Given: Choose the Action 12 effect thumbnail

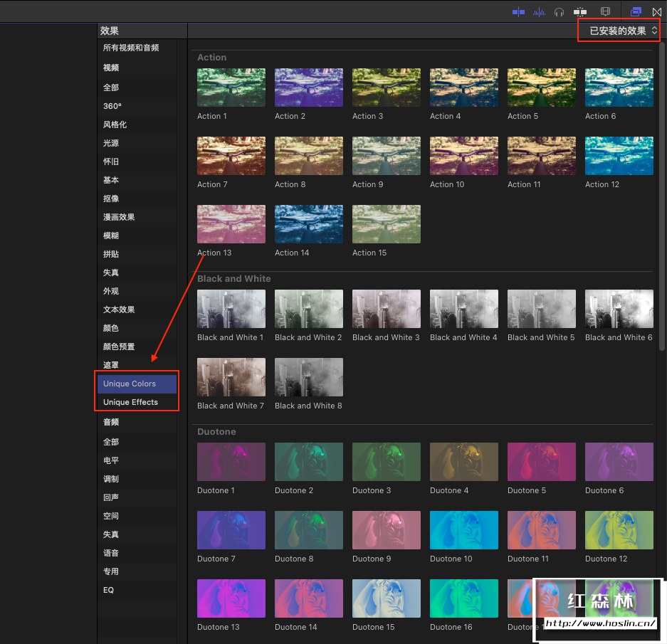Looking at the screenshot, I should (619, 156).
